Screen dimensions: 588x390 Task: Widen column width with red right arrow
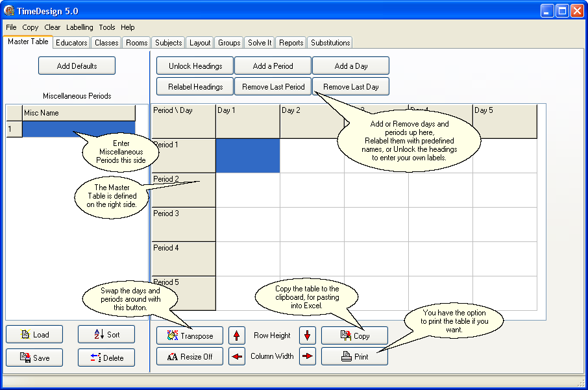pyautogui.click(x=307, y=356)
